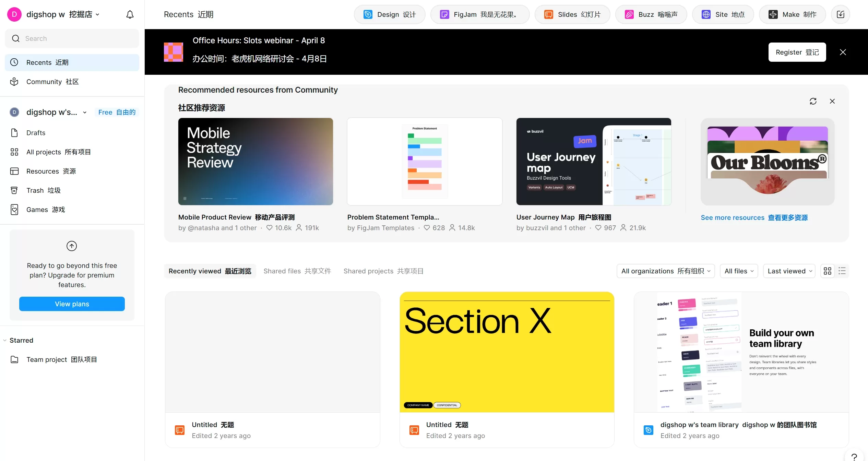868x461 pixels.
Task: Go to Community in the sidebar
Action: (72, 82)
